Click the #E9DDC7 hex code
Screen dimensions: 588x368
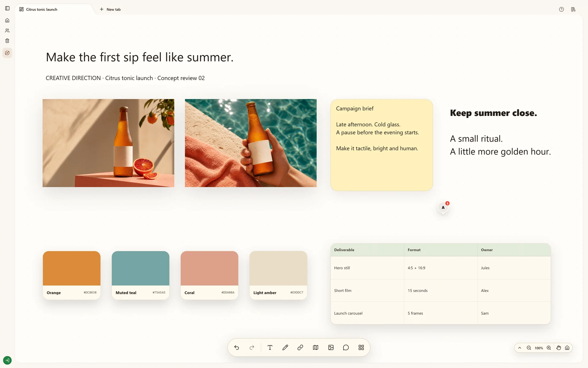(297, 293)
